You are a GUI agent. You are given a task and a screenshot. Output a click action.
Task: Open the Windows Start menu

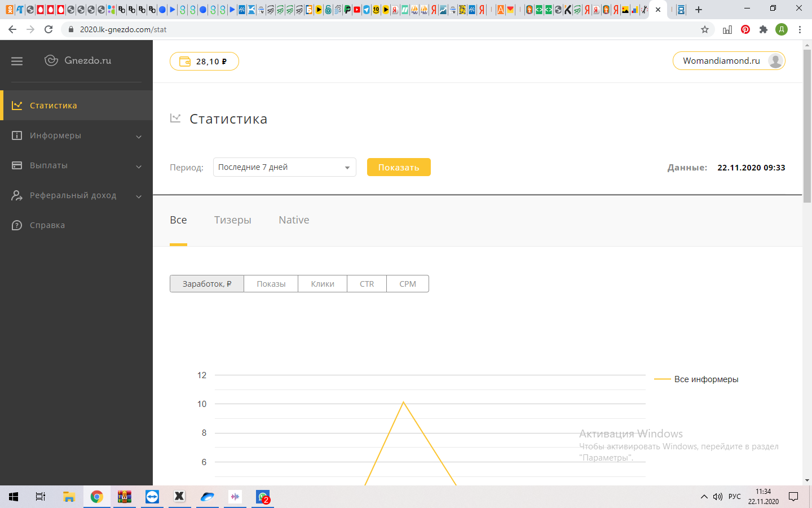(14, 497)
